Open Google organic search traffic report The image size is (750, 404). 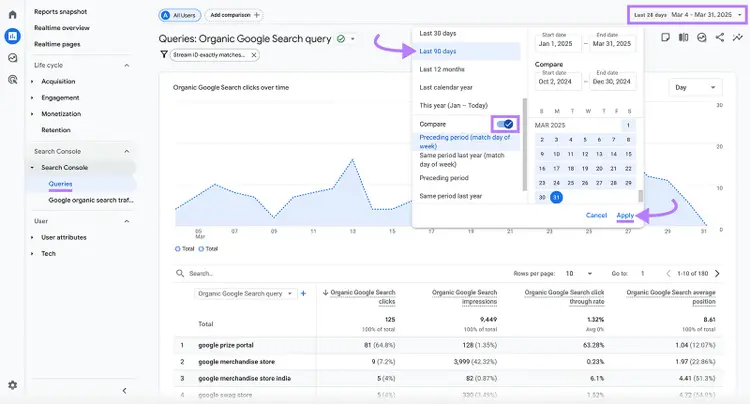[91, 200]
